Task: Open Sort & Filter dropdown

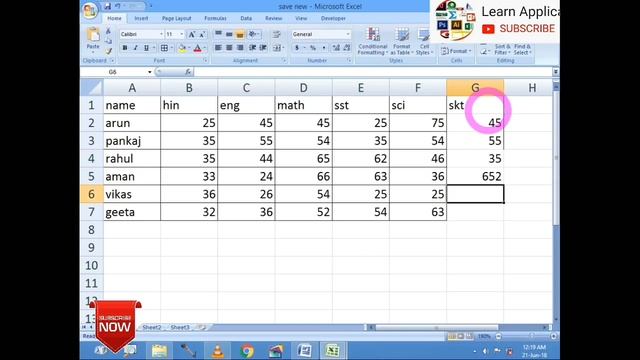Action: 502,49
